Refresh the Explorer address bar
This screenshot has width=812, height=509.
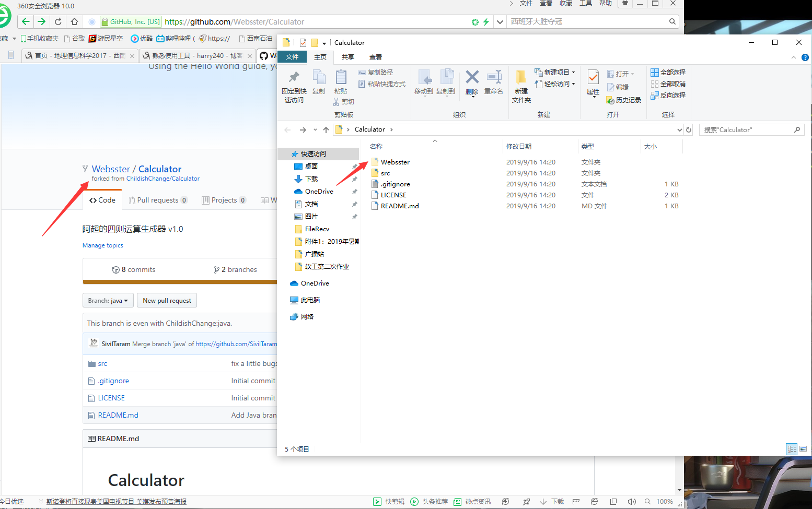(x=689, y=129)
